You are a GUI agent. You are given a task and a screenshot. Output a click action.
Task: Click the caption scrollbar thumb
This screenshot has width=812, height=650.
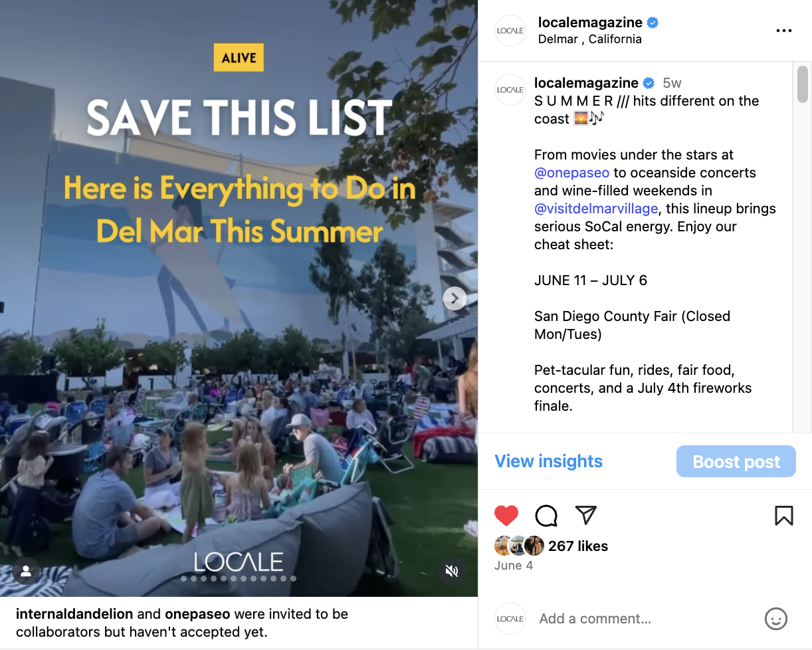(x=803, y=84)
